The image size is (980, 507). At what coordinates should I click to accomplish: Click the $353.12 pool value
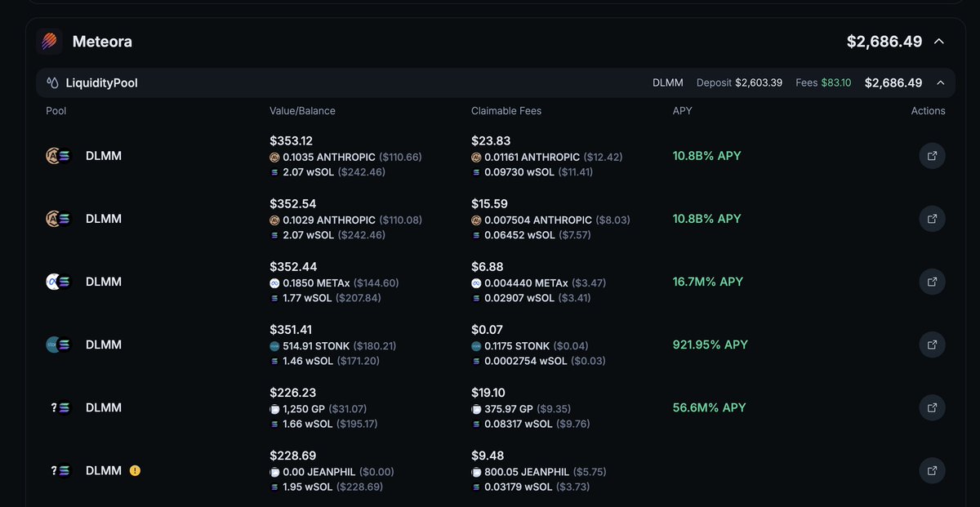pos(293,140)
